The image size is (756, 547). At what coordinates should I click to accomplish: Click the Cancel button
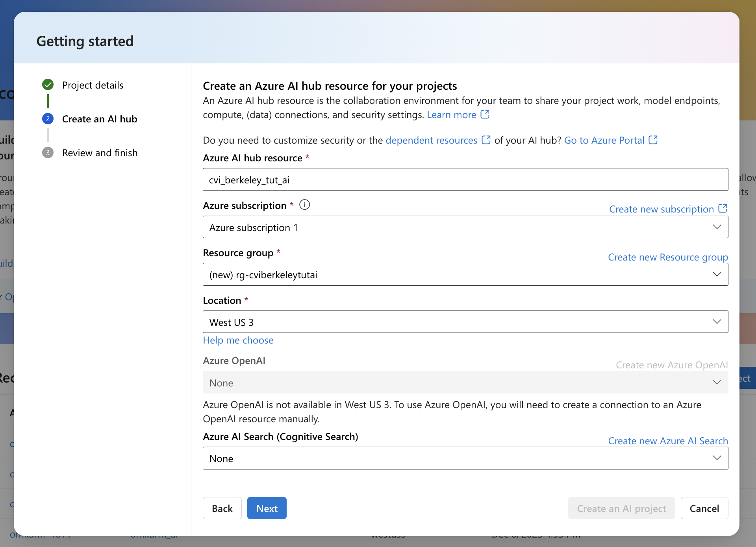(x=704, y=508)
